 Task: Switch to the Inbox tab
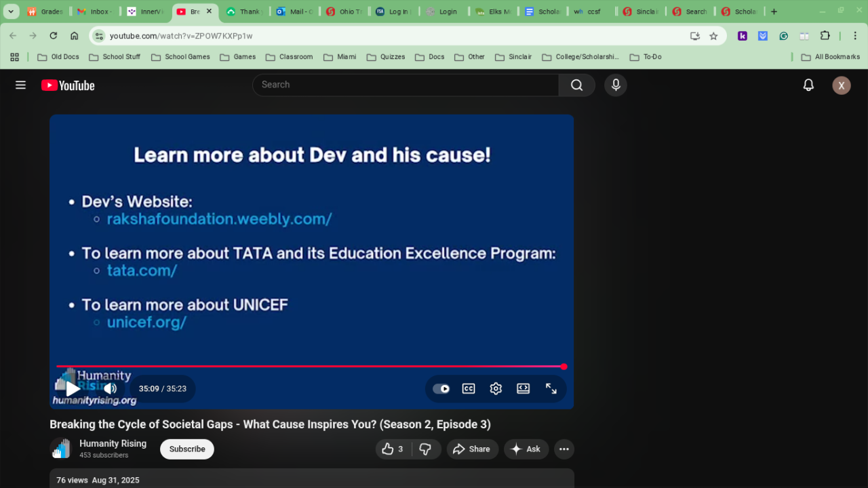94,12
